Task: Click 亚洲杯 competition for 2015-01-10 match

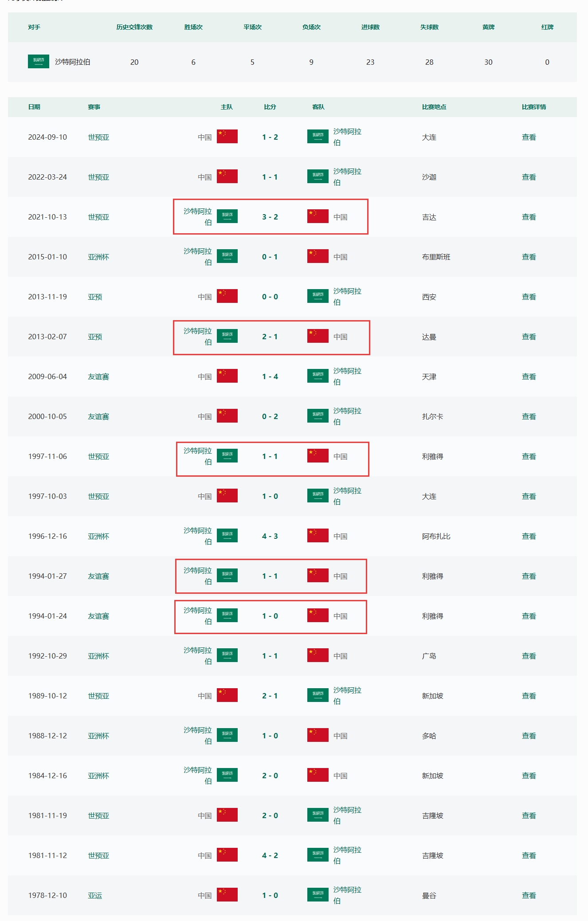Action: [98, 257]
